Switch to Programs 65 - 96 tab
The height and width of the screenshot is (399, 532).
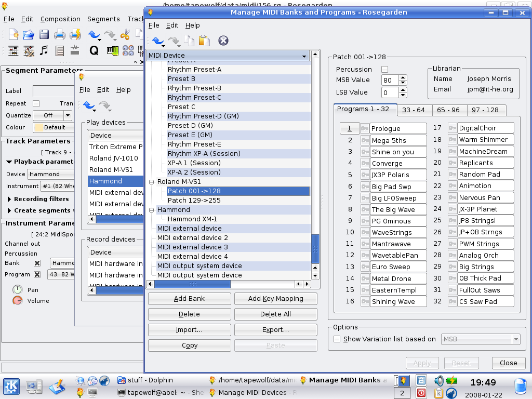point(448,110)
